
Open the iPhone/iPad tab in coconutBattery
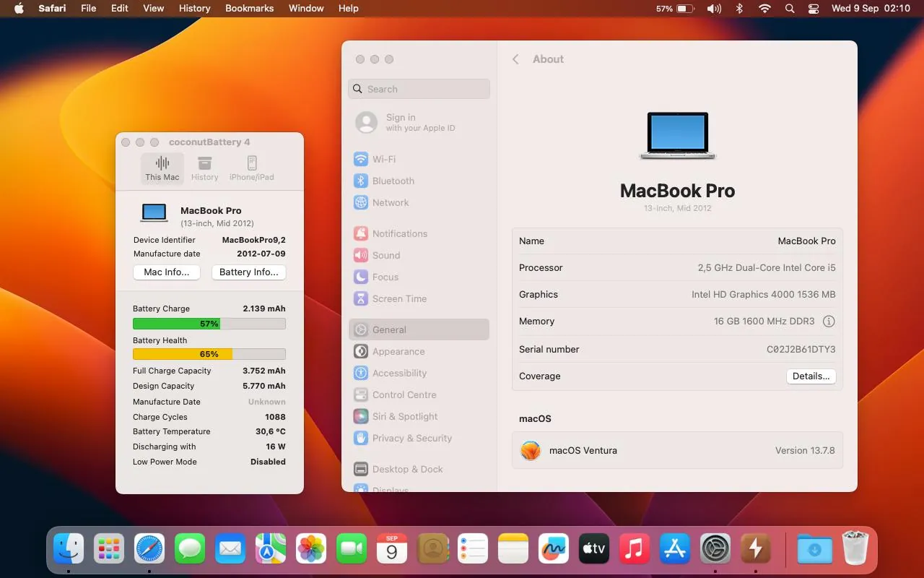click(x=252, y=169)
